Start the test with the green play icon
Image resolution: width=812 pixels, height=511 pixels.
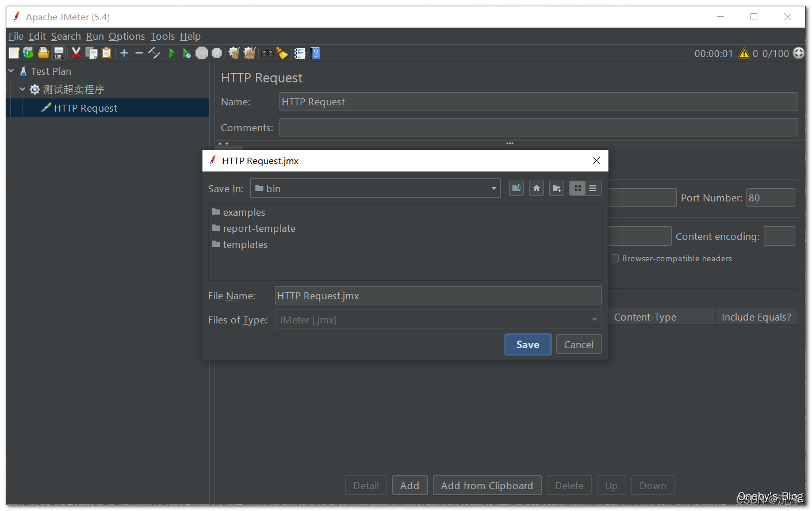[171, 53]
